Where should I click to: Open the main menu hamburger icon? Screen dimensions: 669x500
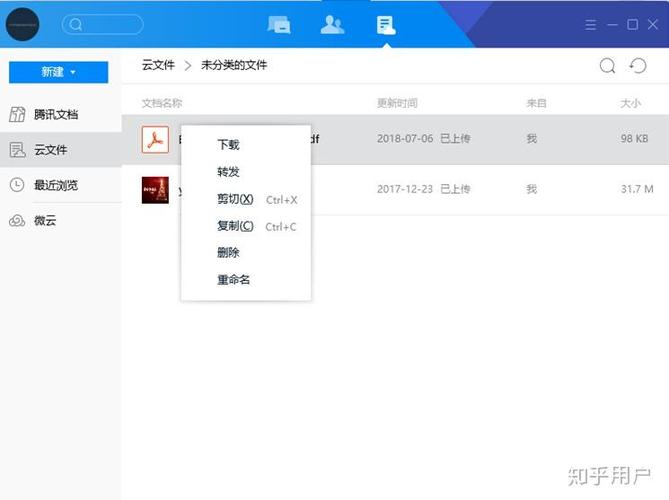click(x=590, y=25)
